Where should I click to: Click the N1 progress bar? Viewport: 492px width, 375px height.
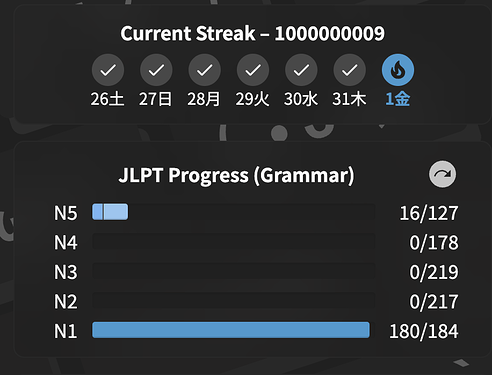coord(234,330)
